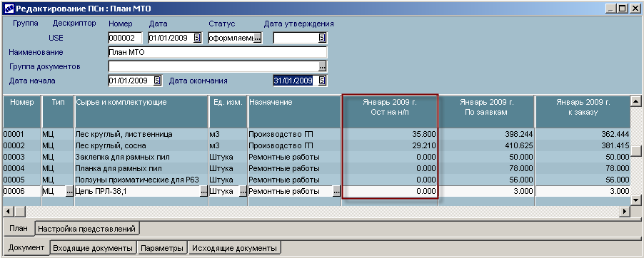Switch to the Параметры tab
The height and width of the screenshot is (258, 644).
(x=162, y=248)
